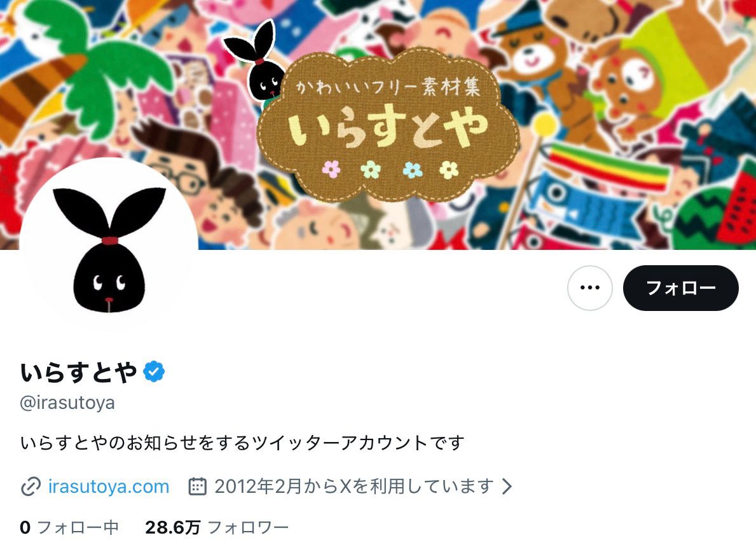
Task: Open the irasutoya.com website link
Action: click(x=109, y=486)
